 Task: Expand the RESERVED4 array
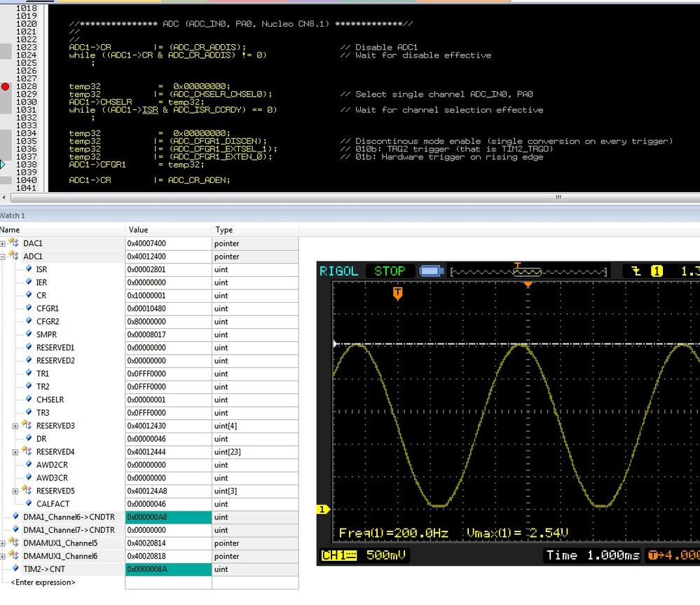pos(15,452)
